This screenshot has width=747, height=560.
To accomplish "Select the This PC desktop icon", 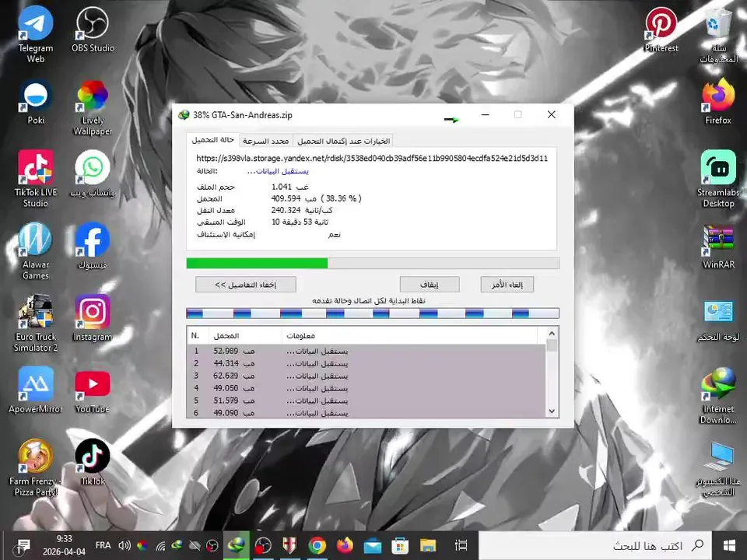I will click(718, 468).
